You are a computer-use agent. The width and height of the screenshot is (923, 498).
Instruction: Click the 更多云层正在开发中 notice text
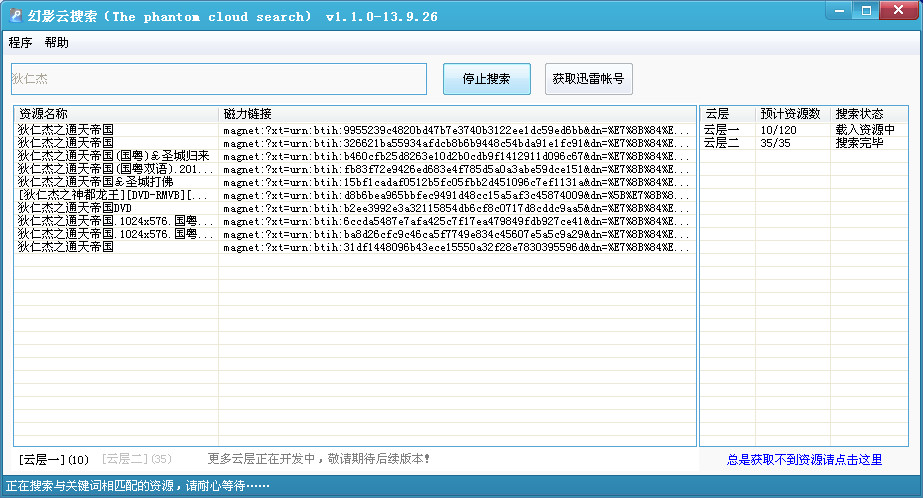click(x=318, y=459)
